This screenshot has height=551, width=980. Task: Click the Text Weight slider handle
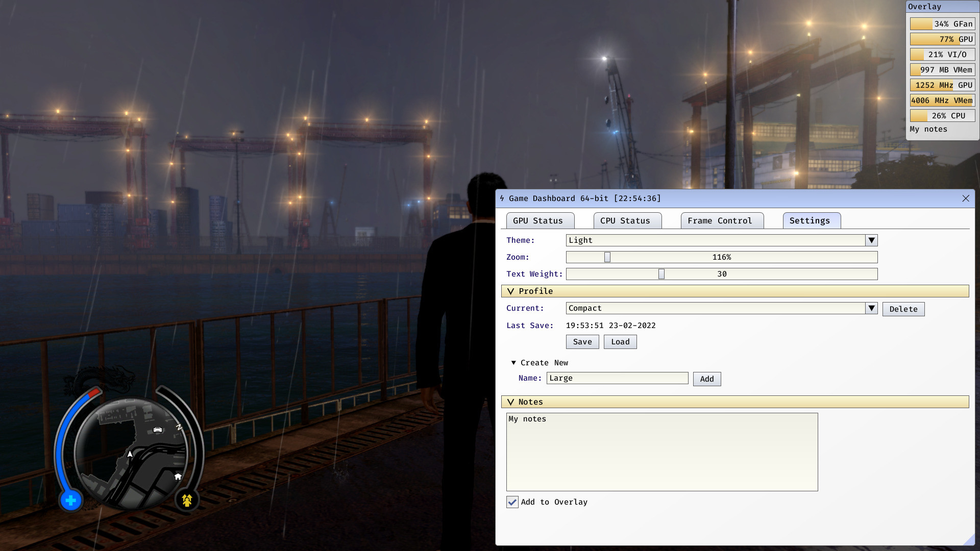click(x=661, y=273)
